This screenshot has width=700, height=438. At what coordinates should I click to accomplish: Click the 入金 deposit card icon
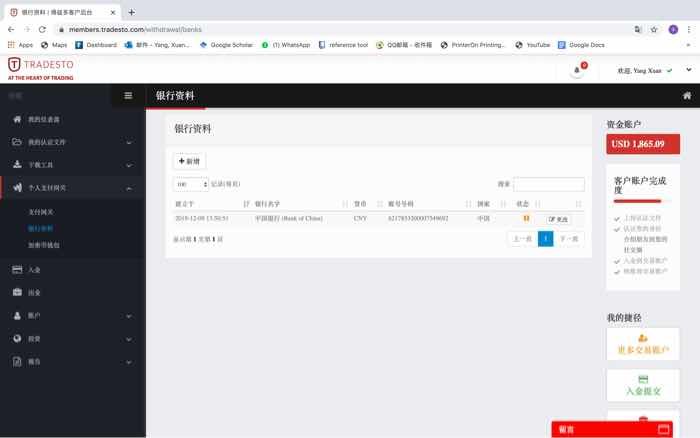pos(17,270)
